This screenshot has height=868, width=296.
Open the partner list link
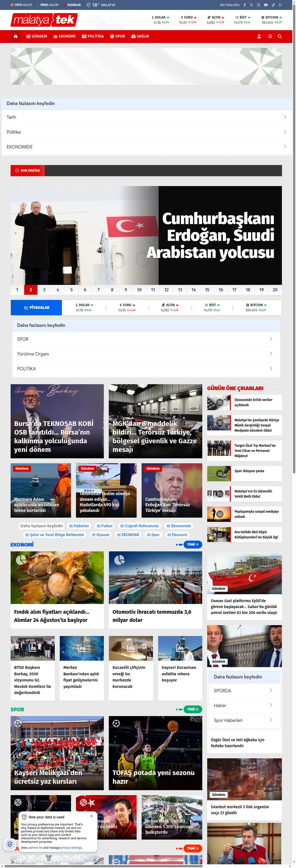[35, 848]
